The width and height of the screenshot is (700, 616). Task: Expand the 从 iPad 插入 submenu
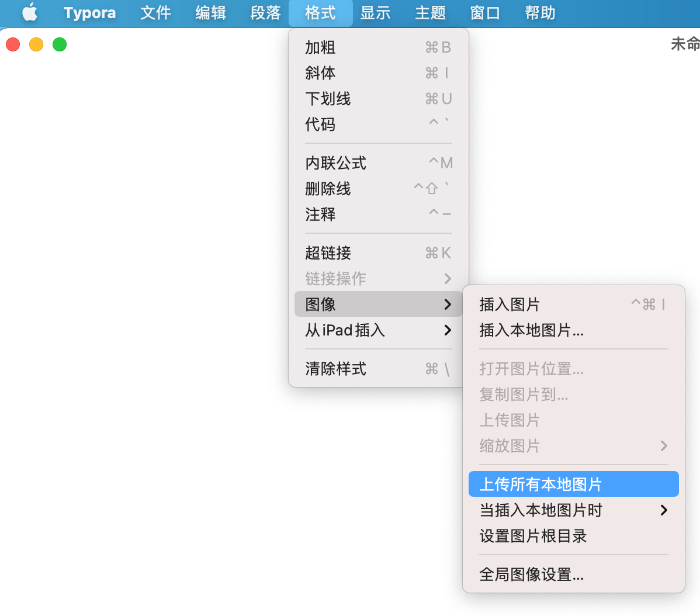pos(378,330)
